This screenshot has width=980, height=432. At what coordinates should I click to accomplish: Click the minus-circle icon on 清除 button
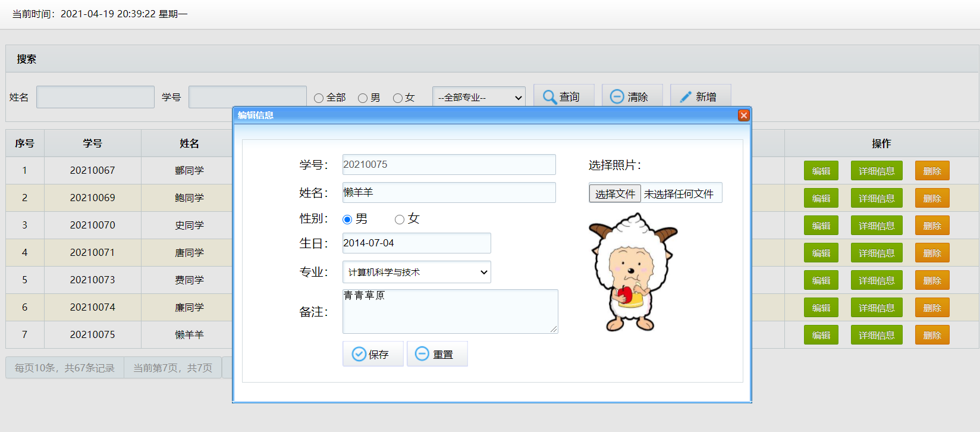pos(617,96)
